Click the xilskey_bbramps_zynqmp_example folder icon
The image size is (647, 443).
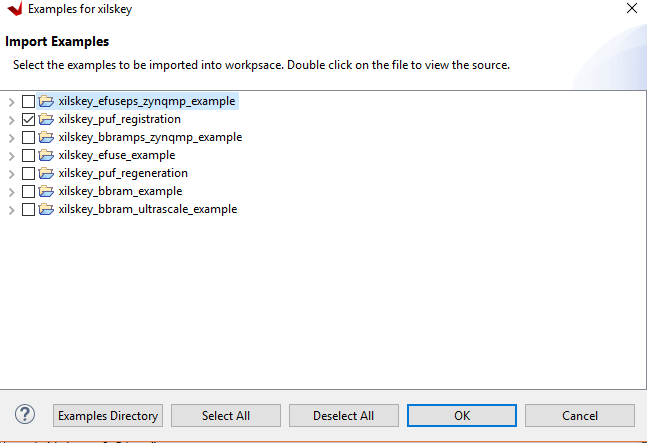pos(46,137)
